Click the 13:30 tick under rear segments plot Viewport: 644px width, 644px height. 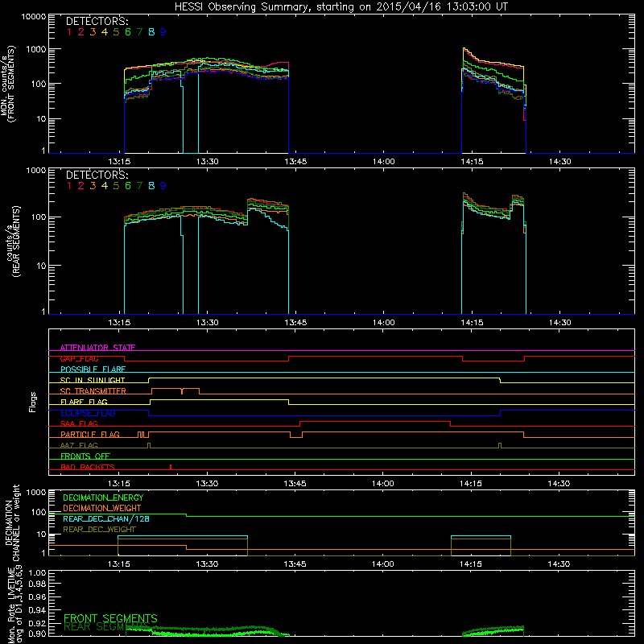(208, 323)
